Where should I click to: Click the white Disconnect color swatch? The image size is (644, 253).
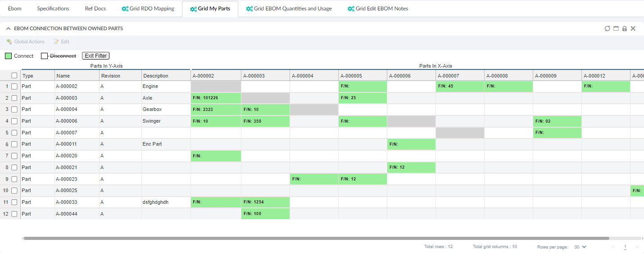tap(44, 56)
